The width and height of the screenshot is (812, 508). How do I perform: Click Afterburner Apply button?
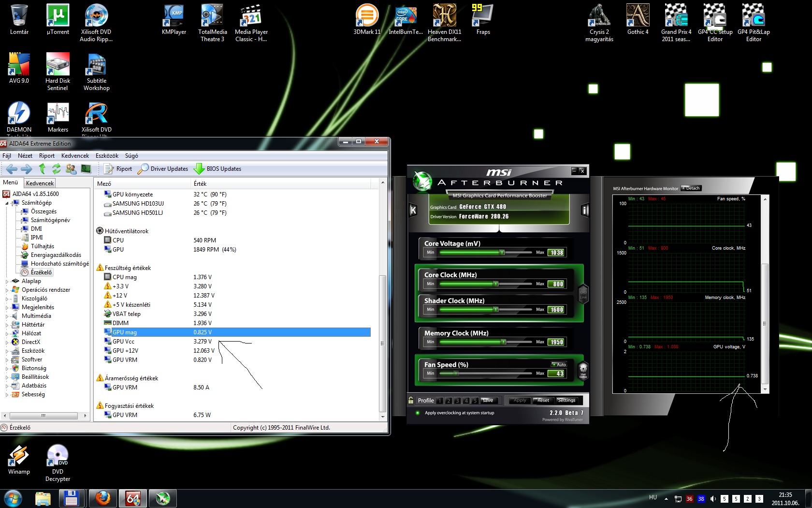coord(520,401)
